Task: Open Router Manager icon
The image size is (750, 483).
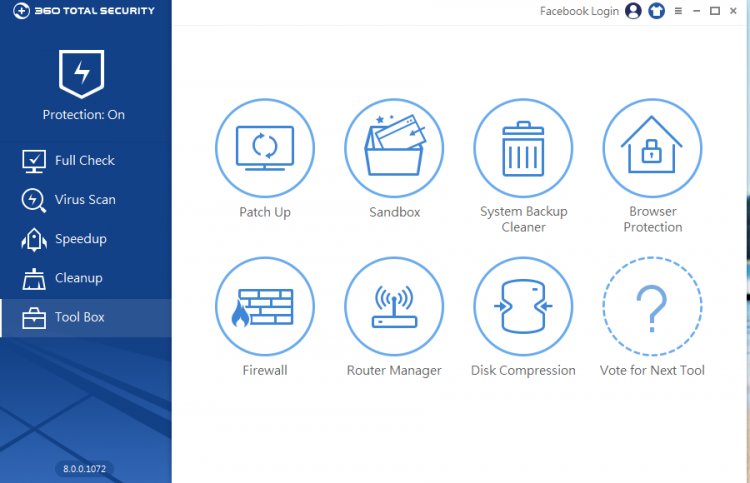Action: click(x=394, y=307)
